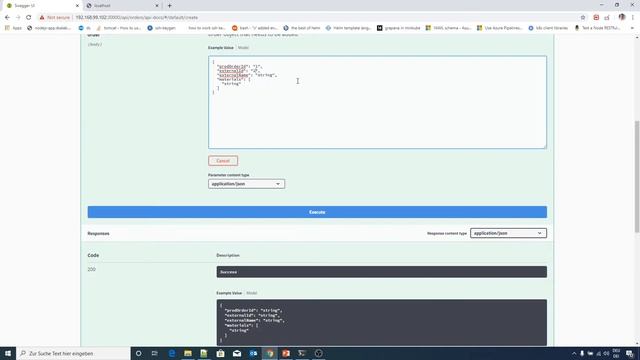Open the Use Azure Pipelines bookmark
Image resolution: width=640 pixels, height=360 pixels.
point(500,28)
